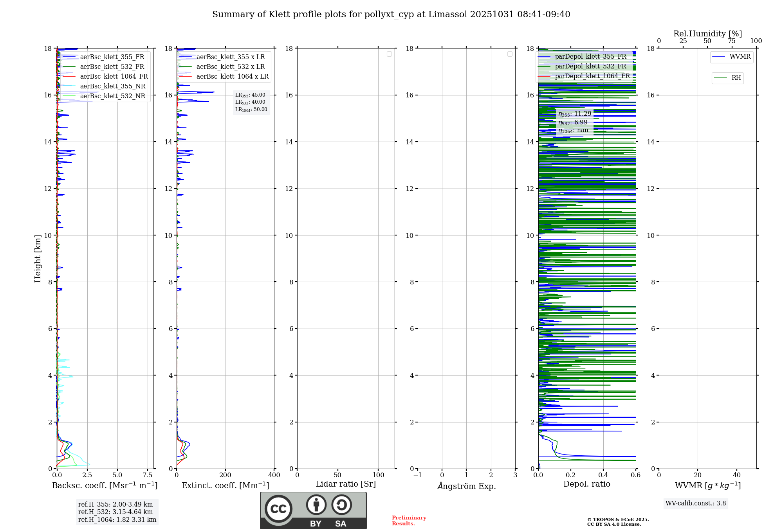Click aerBsc_klett_355_FR legend entry
Image resolution: width=783 pixels, height=532 pixels.
(x=112, y=57)
